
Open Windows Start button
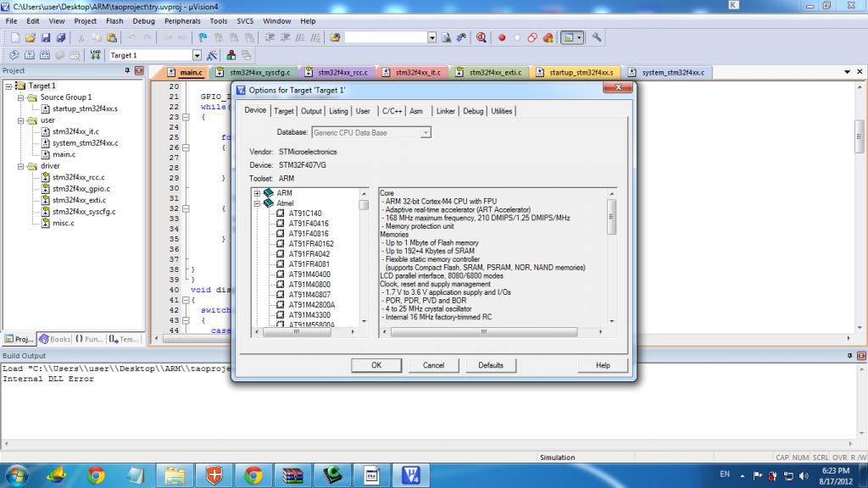17,475
